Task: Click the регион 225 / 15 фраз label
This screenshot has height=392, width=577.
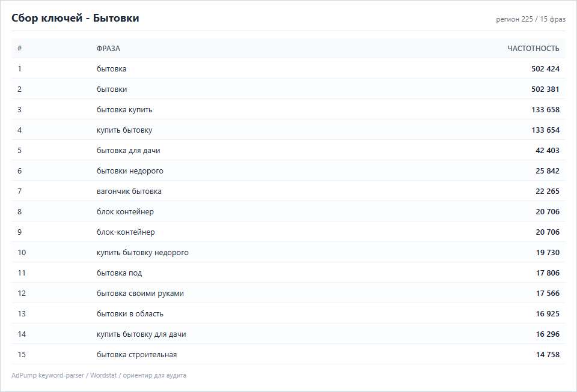Action: [531, 19]
